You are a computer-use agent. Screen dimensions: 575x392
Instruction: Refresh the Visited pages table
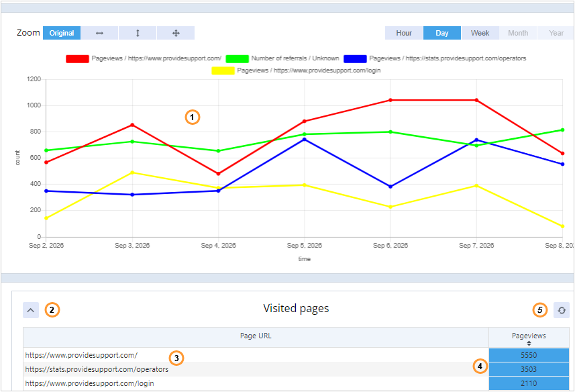562,310
